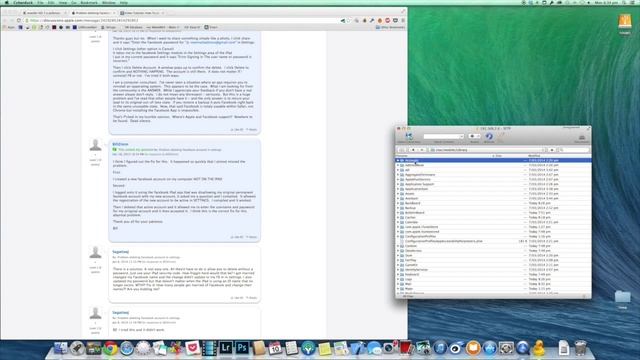Open the Cyberduck application menu
The width and height of the screenshot is (640, 360).
coord(23,2)
